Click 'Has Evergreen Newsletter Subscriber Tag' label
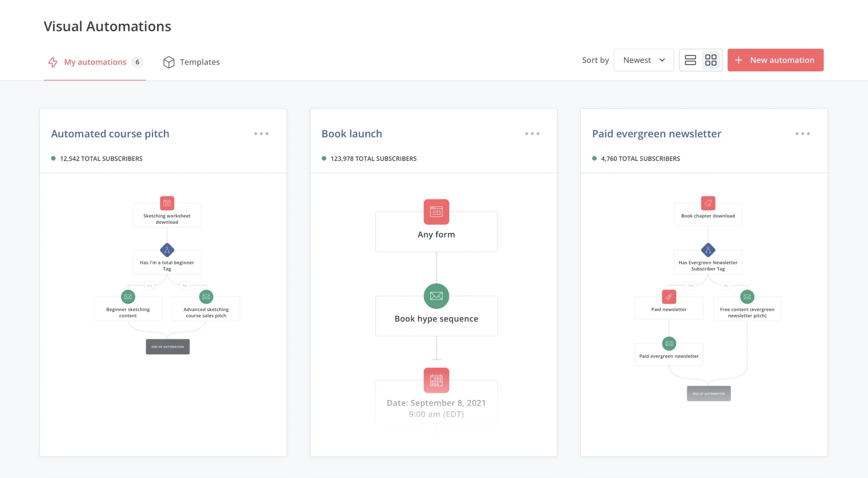 pyautogui.click(x=708, y=266)
